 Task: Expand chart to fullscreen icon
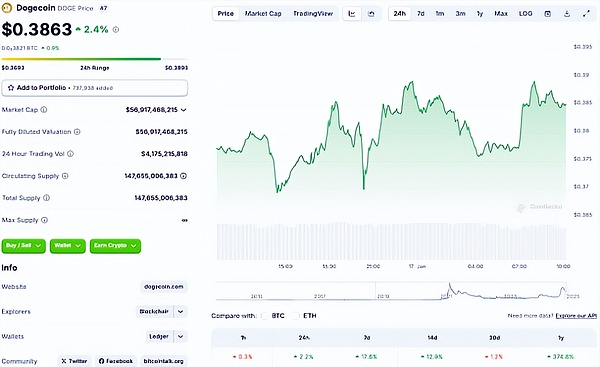click(x=586, y=14)
